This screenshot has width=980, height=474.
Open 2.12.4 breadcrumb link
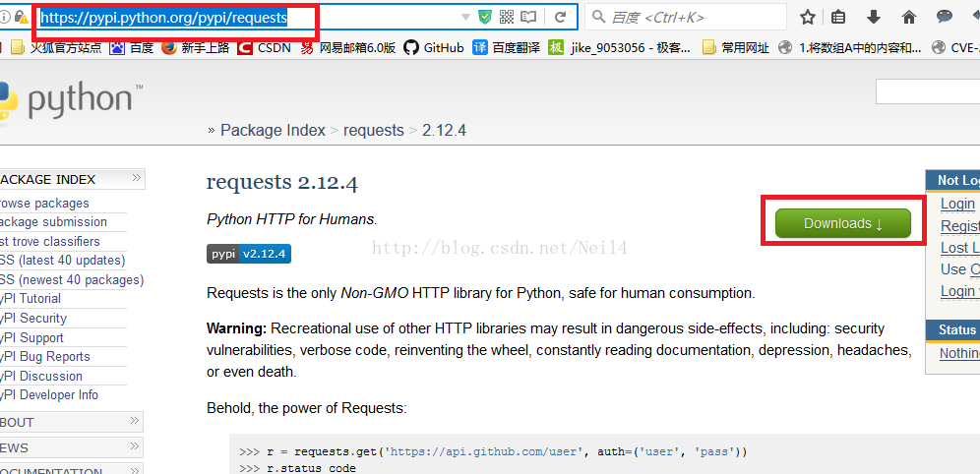click(x=445, y=130)
